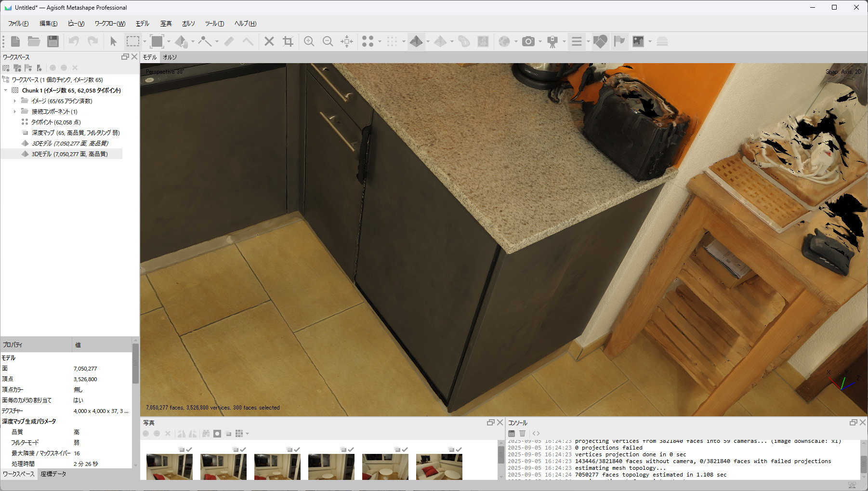868x491 pixels.
Task: Click the first photo thumbnail
Action: 170,466
